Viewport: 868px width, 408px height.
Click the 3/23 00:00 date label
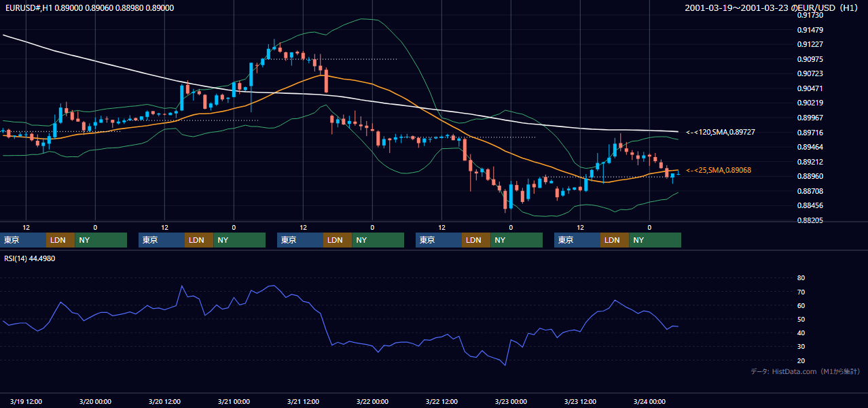[511, 401]
